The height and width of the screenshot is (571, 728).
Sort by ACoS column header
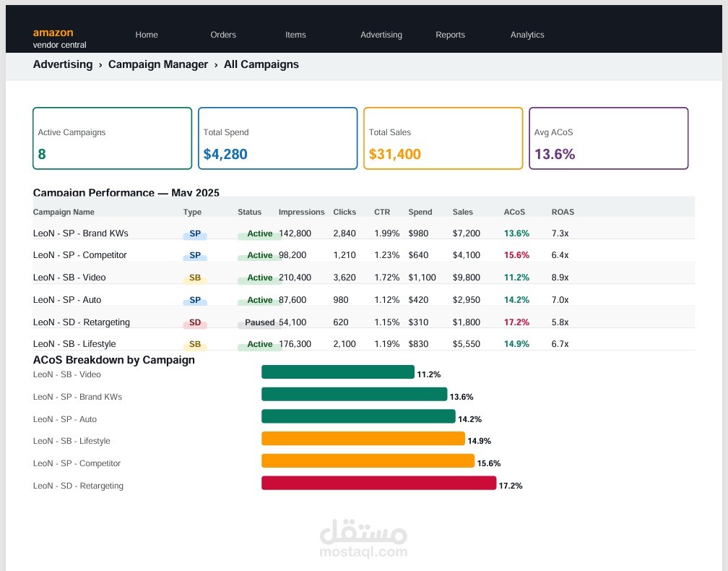(x=514, y=212)
